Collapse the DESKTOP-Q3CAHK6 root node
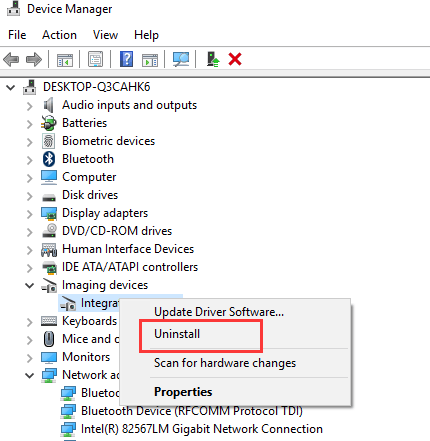 pyautogui.click(x=11, y=88)
